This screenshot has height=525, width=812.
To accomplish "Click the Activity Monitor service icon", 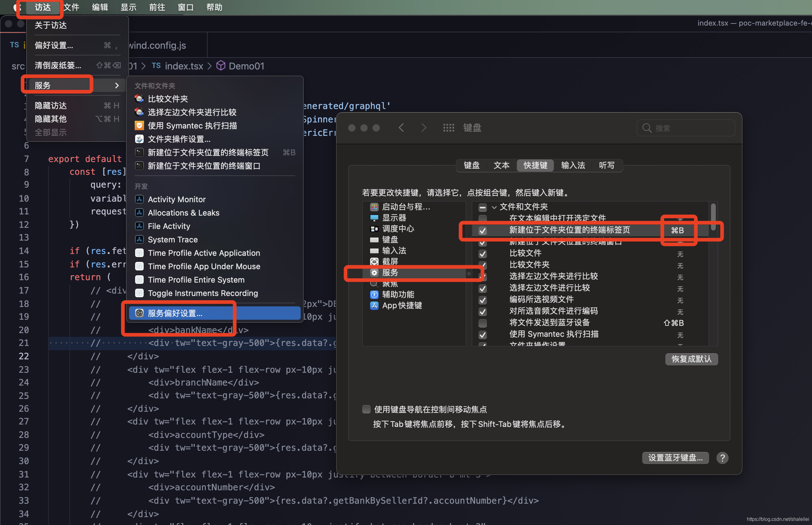I will (x=139, y=199).
